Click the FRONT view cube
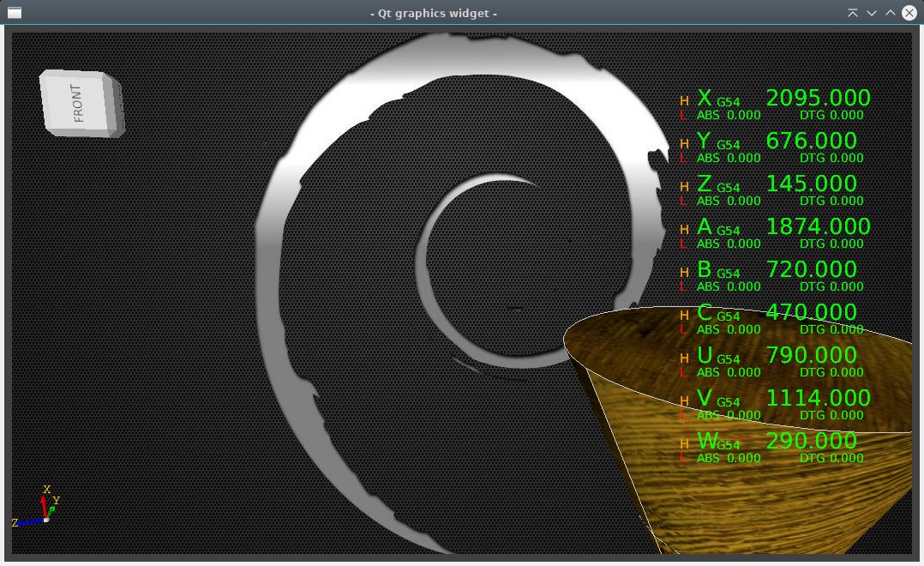The width and height of the screenshot is (924, 566). tap(81, 103)
